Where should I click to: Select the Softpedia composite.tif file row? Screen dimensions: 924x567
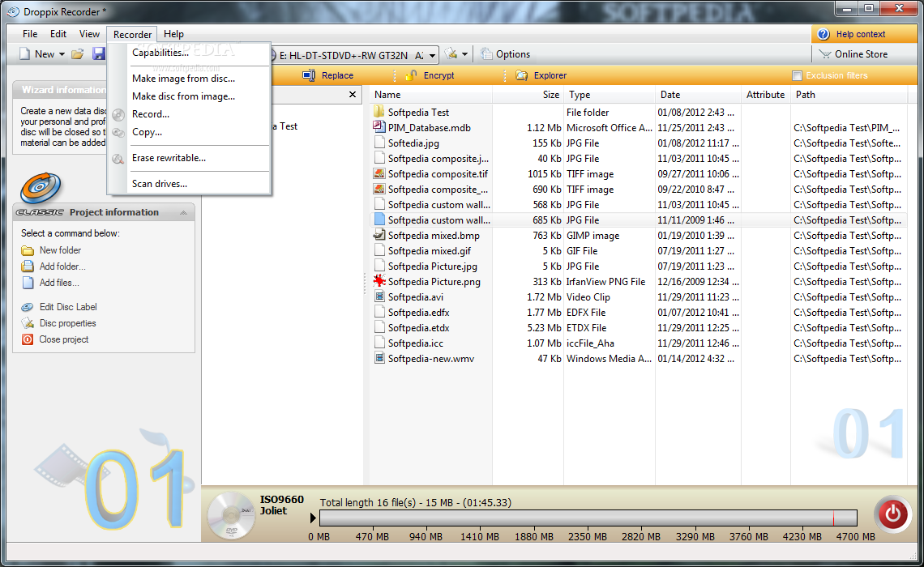(638, 173)
